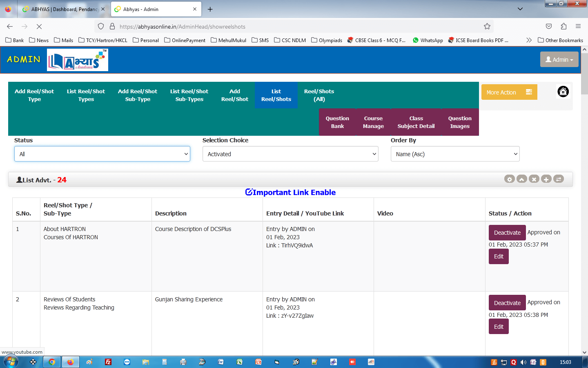The image size is (588, 368).
Task: Open the Order By dropdown
Action: (x=455, y=154)
